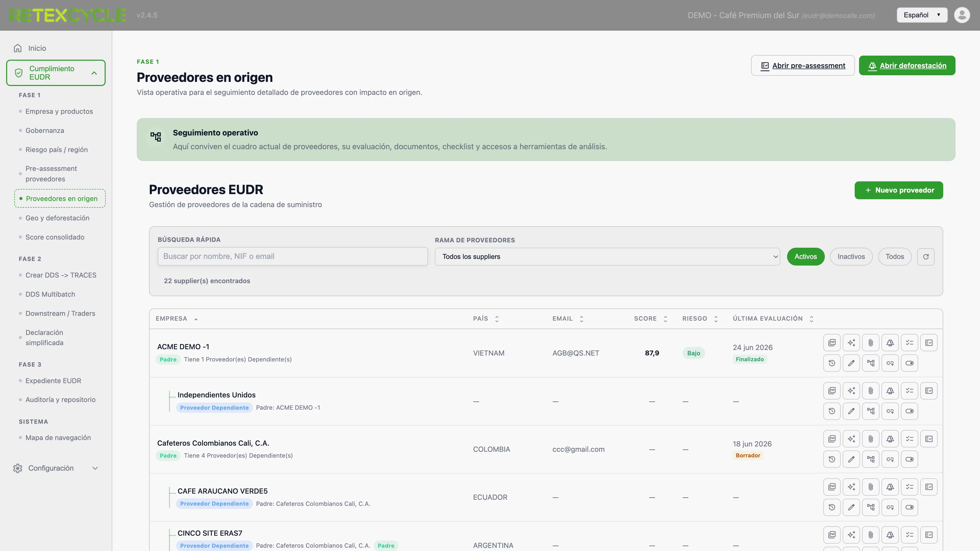Sort table by Última evaluación column

[x=773, y=319]
